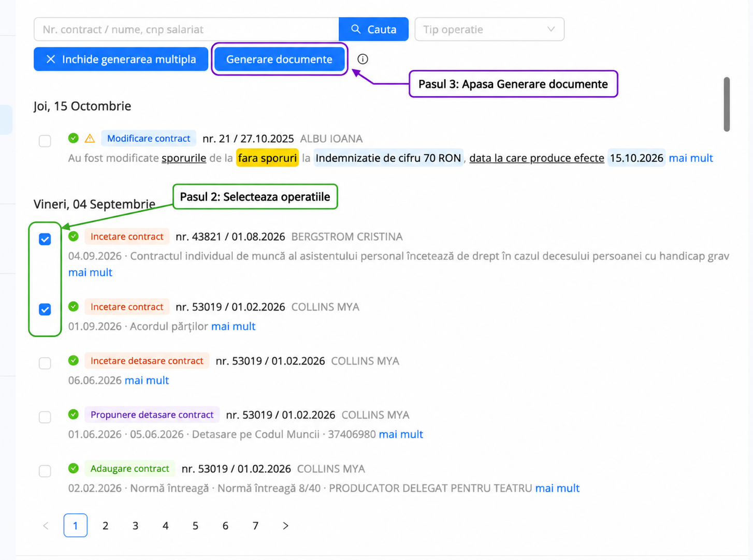Click data la care produce efecte text
Viewport: 753px width, 560px height.
[537, 158]
